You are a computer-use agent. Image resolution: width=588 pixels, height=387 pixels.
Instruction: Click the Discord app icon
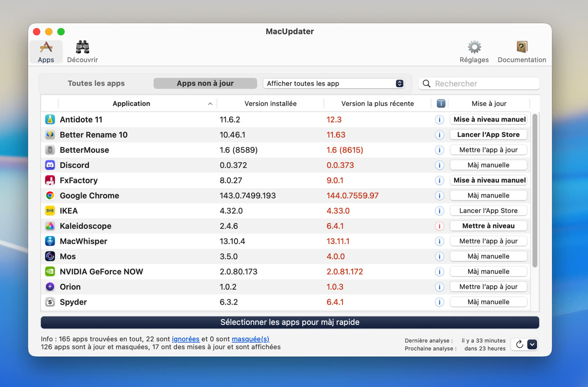(x=50, y=165)
